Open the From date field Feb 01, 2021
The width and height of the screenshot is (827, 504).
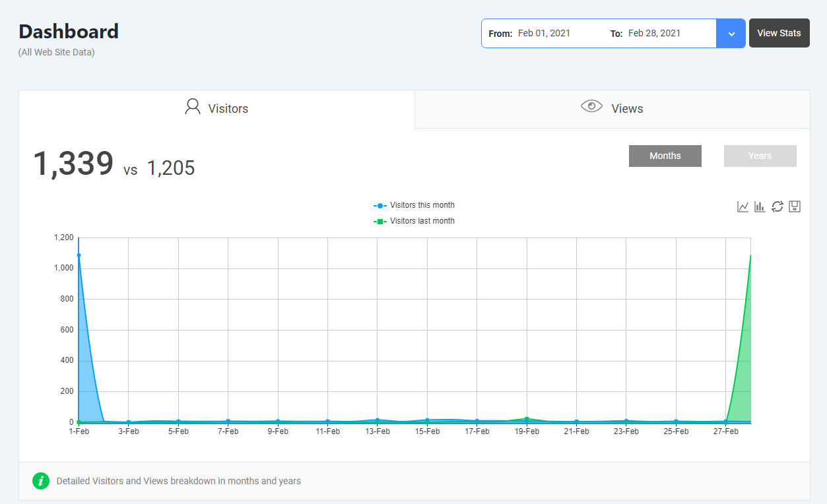544,33
